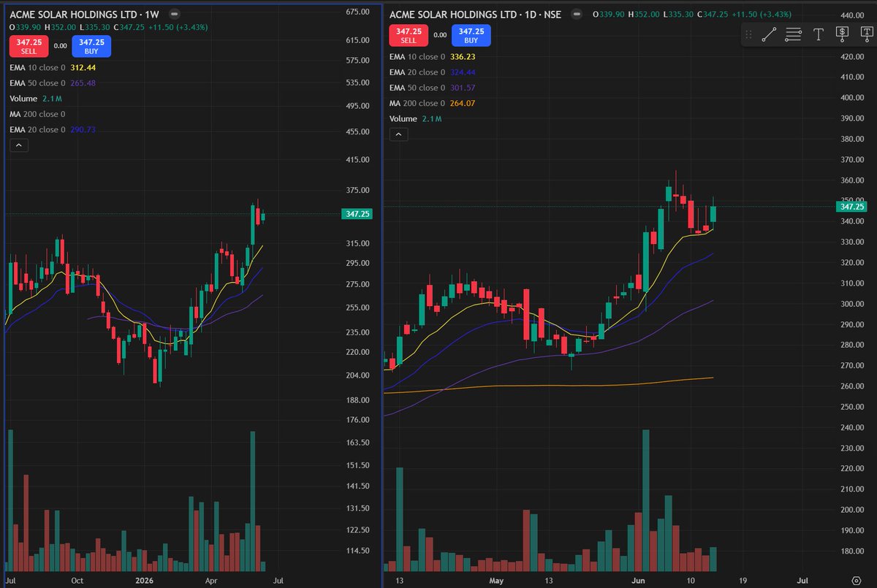Click 180.00 on daily price scale
Image resolution: width=877 pixels, height=588 pixels.
(851, 551)
